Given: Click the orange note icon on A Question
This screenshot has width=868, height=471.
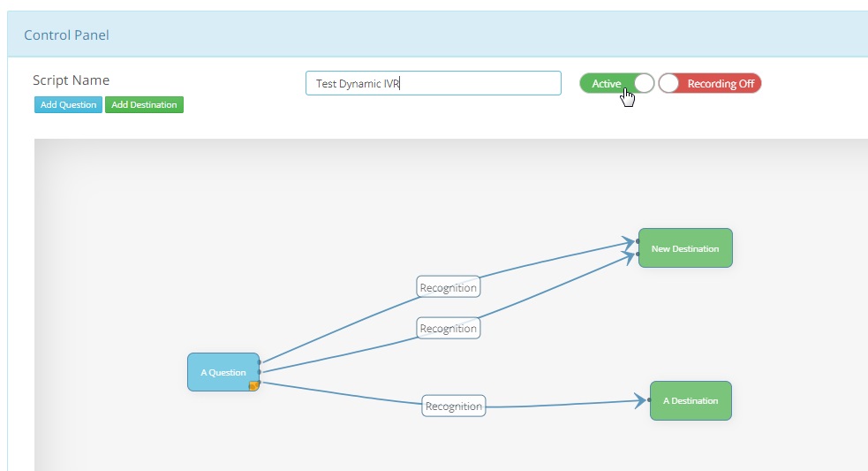Looking at the screenshot, I should click(x=253, y=385).
